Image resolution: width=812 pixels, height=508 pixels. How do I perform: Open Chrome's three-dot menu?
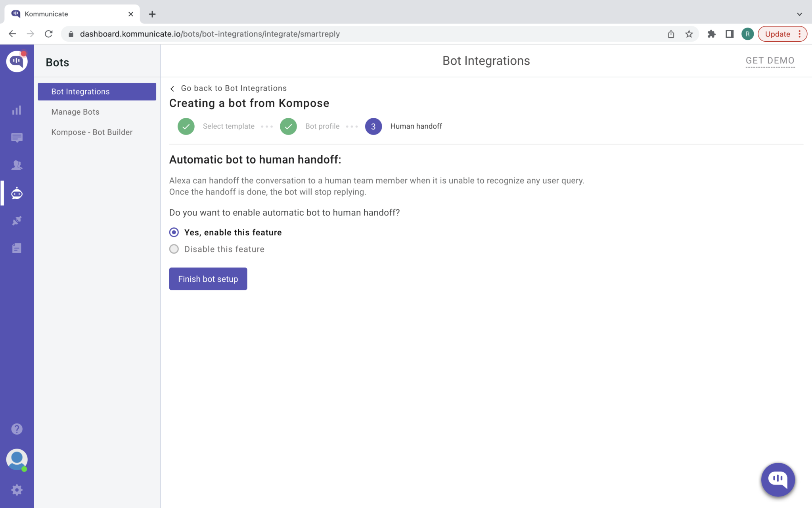pyautogui.click(x=801, y=34)
